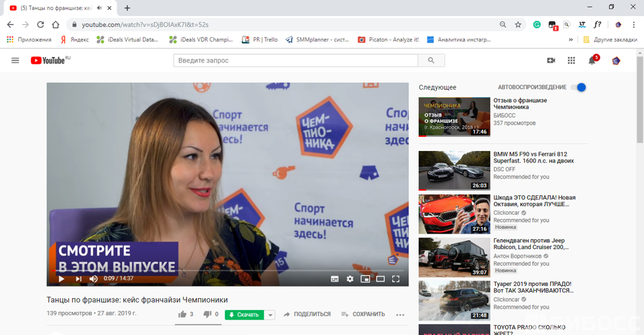This screenshot has width=644, height=335.
Task: Enter full screen mode
Action: [x=396, y=279]
